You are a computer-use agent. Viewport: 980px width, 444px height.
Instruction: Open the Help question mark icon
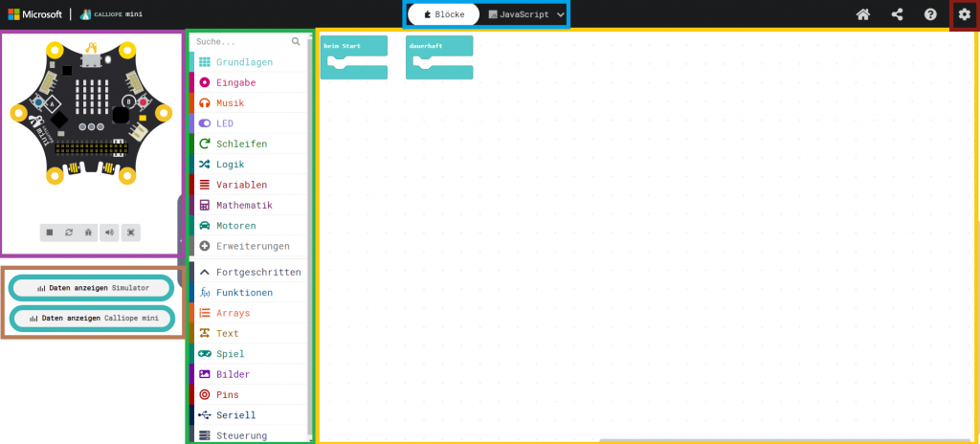coord(930,14)
